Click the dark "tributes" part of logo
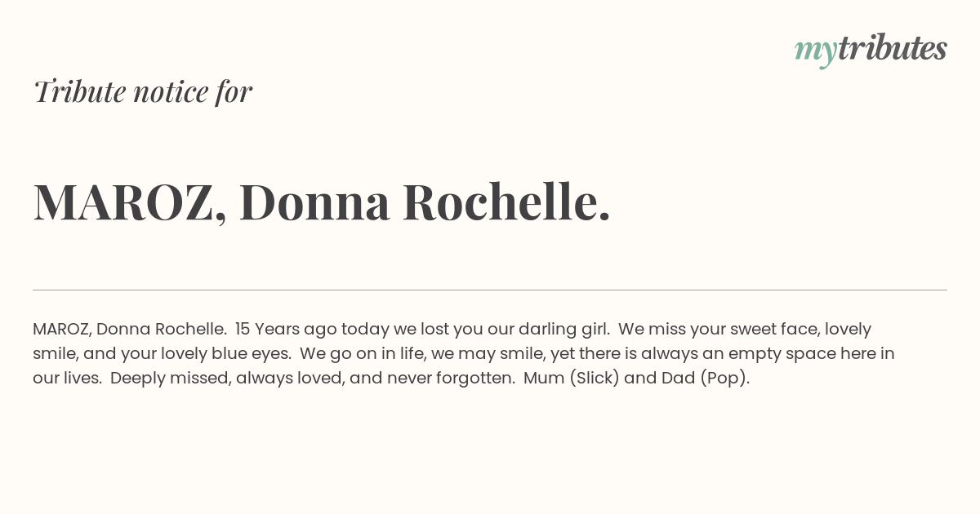Image resolution: width=980 pixels, height=514 pixels. (x=893, y=48)
